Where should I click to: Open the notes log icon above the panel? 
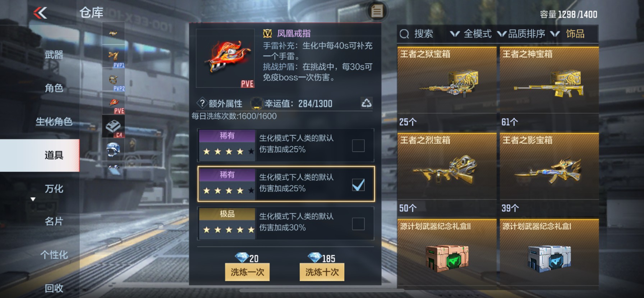point(377,11)
